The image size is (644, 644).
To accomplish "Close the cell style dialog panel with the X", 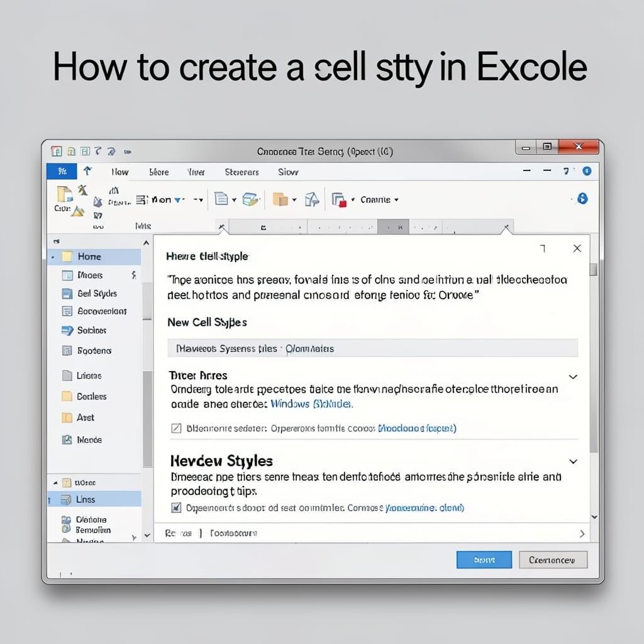I will tap(577, 248).
